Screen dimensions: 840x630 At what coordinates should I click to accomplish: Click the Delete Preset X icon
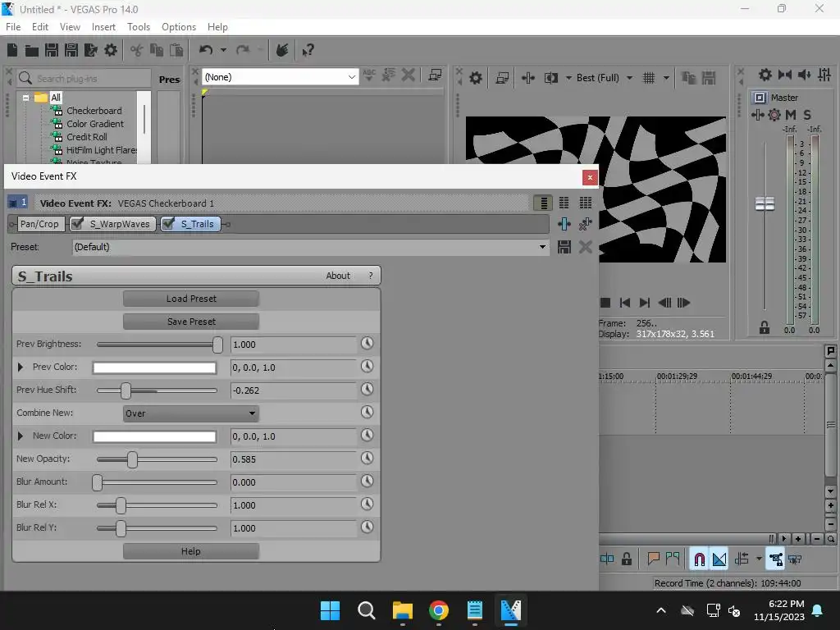(x=586, y=247)
